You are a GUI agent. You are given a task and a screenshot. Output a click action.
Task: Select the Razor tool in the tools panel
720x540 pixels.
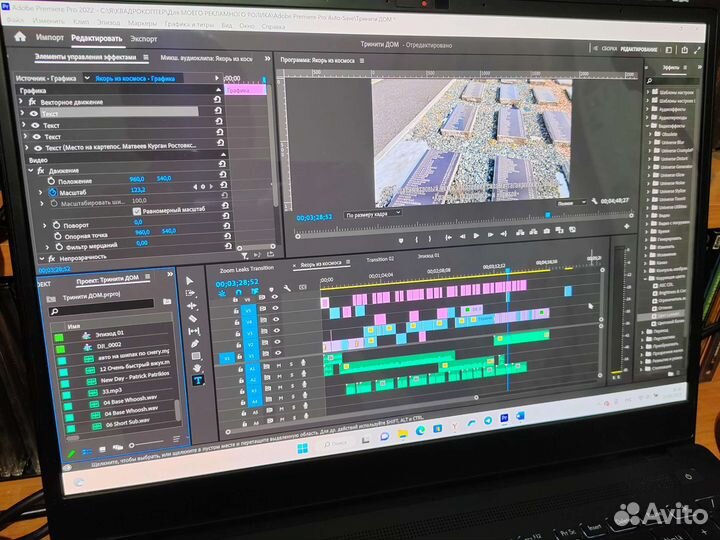click(x=196, y=319)
